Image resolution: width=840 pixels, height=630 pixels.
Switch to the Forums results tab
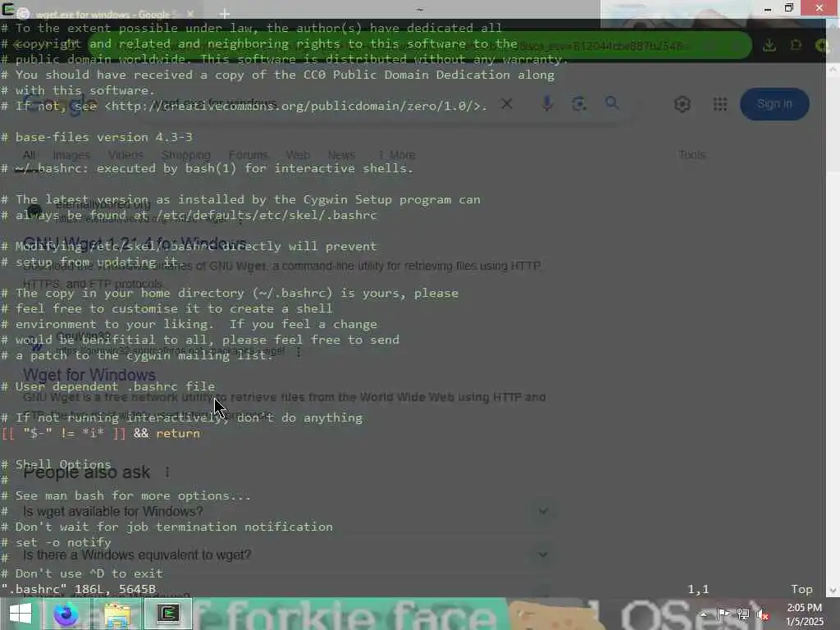pos(248,155)
